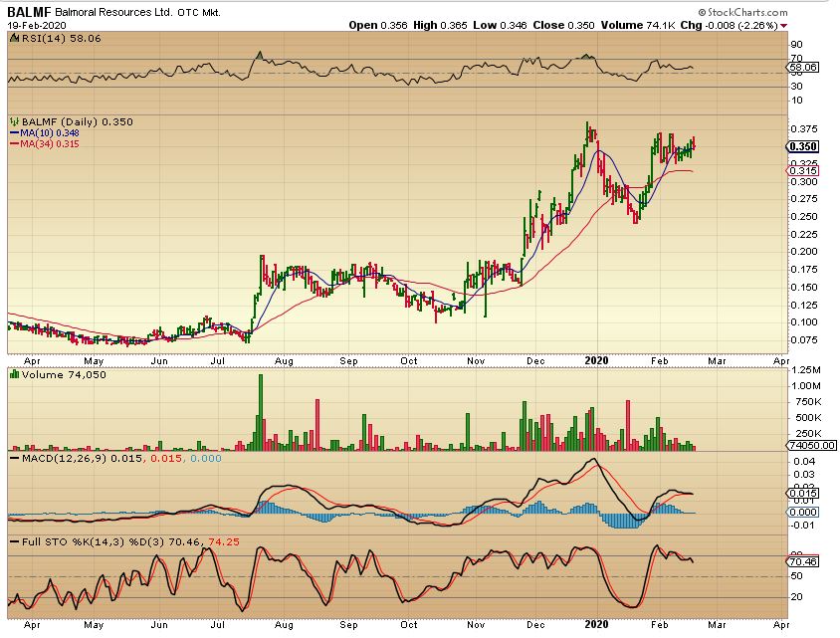Click the 250K volume axis label
Screen dimensions: 840x638
coord(808,433)
